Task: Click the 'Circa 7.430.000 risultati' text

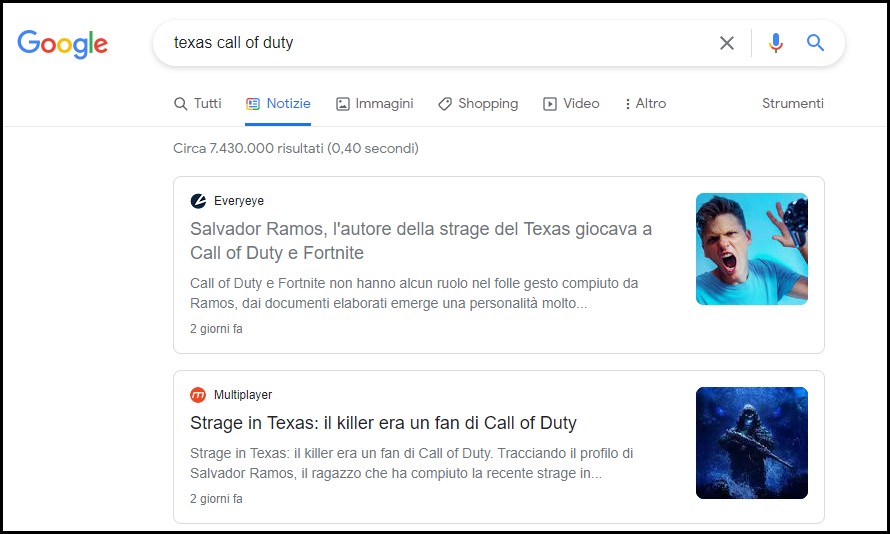Action: click(296, 148)
